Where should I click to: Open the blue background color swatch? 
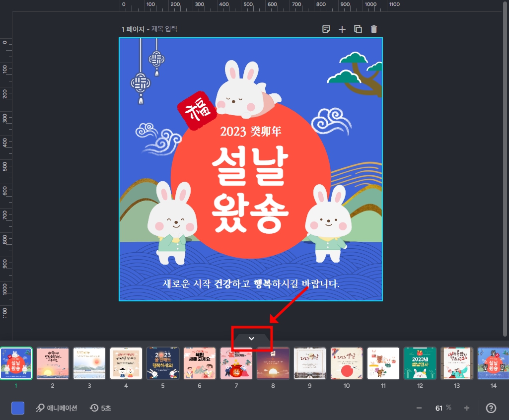pyautogui.click(x=18, y=408)
